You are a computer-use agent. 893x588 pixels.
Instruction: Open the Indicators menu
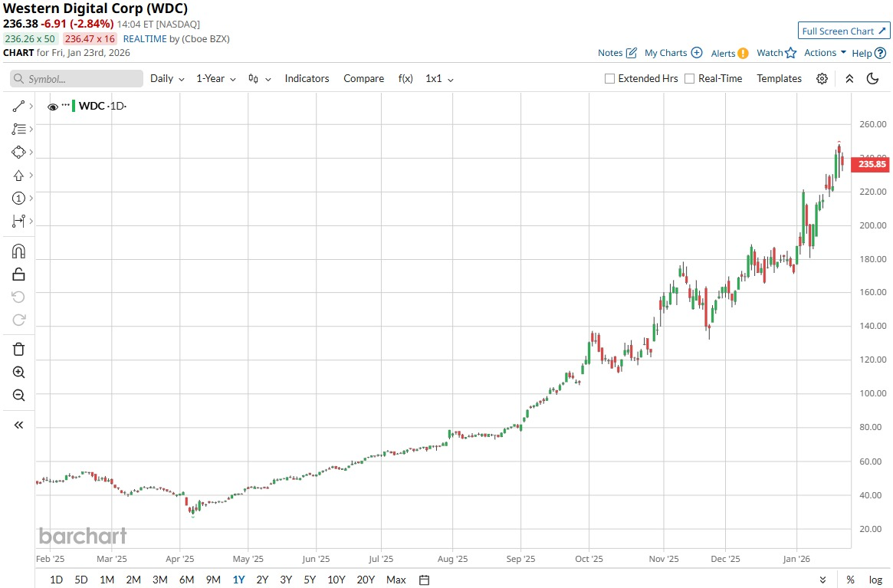(307, 79)
